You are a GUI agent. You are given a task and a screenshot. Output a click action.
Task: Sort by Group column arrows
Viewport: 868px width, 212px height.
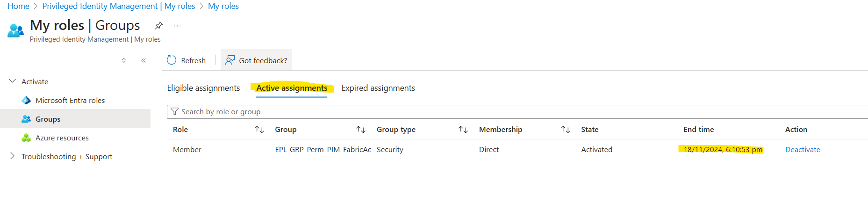[x=361, y=130]
